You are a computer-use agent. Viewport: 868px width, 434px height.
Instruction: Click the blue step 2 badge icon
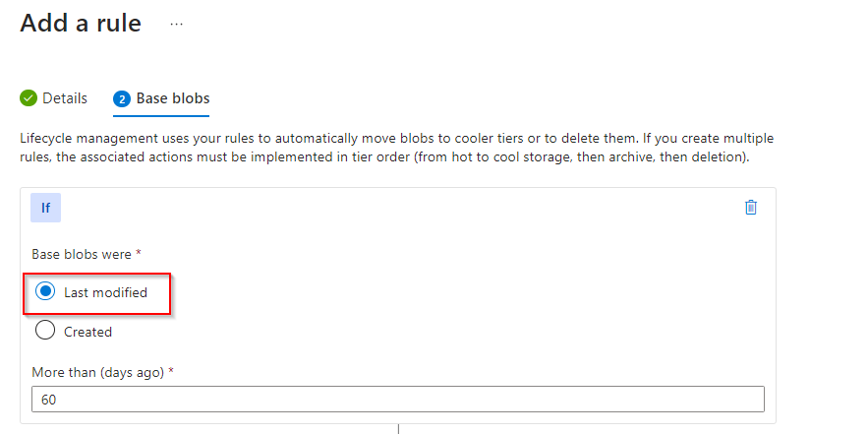pos(122,98)
